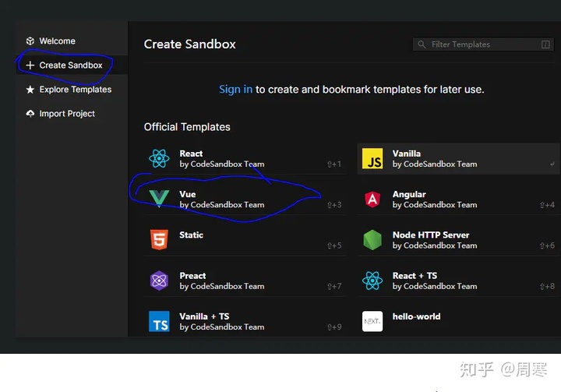Click the React atom logo icon

(159, 158)
